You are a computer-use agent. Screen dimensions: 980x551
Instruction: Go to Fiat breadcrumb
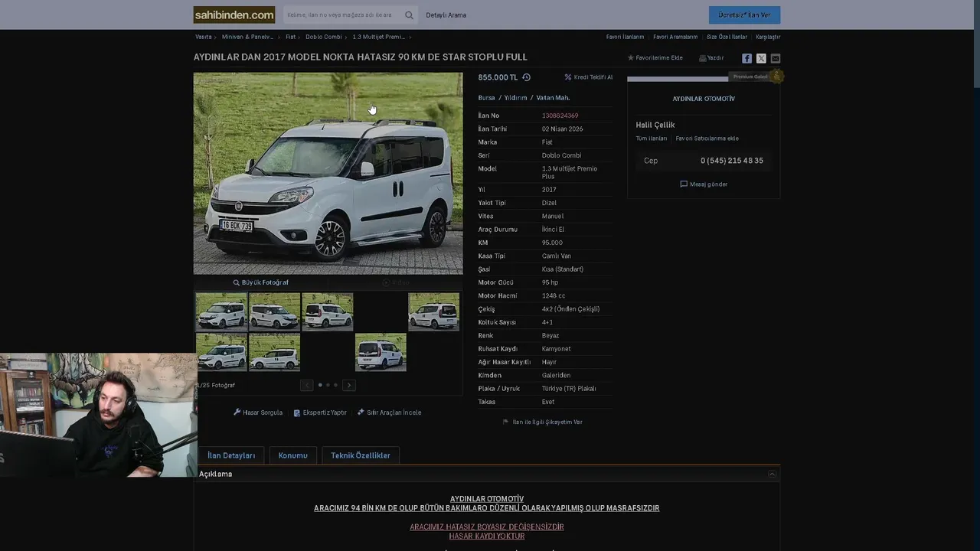click(291, 37)
